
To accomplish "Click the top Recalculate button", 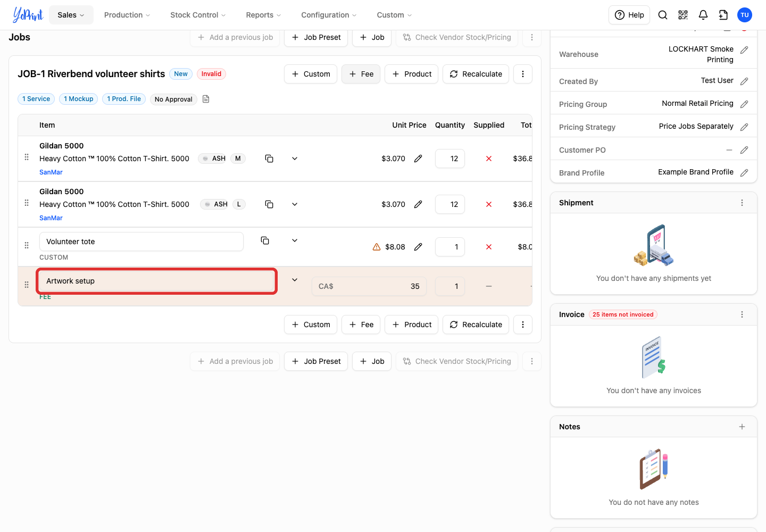I will tap(476, 74).
